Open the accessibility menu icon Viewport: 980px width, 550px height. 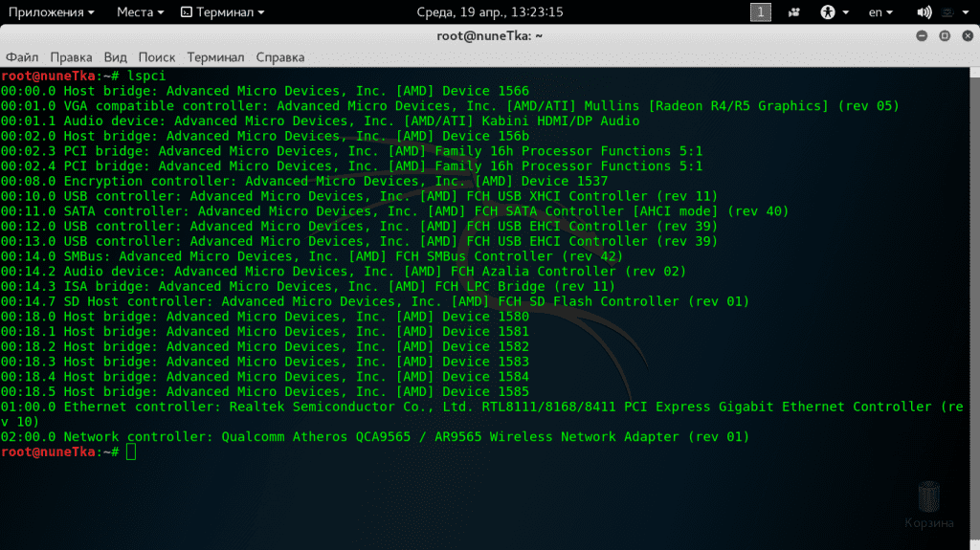828,12
